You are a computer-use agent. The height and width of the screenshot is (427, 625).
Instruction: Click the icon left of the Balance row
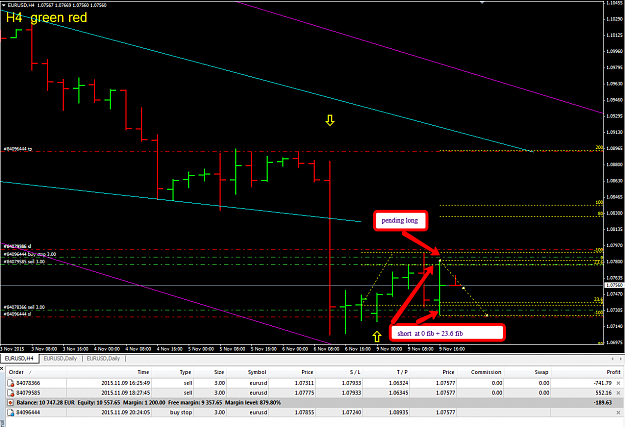(11, 403)
